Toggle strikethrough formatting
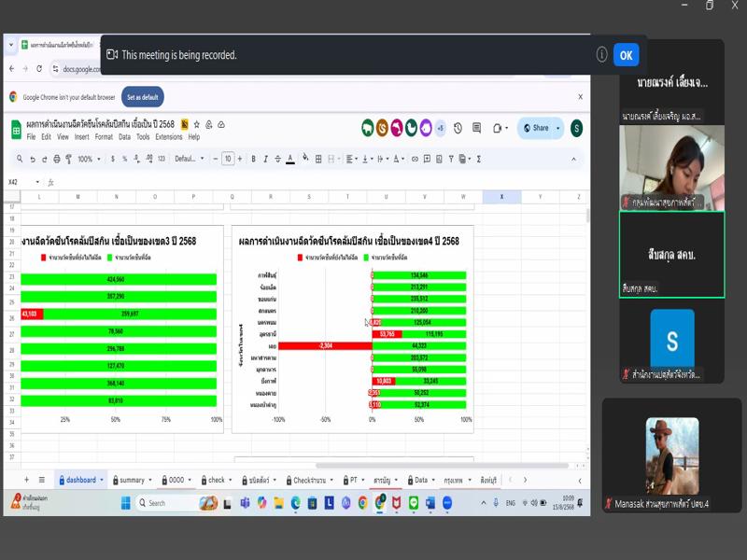This screenshot has width=747, height=560. coord(277,159)
